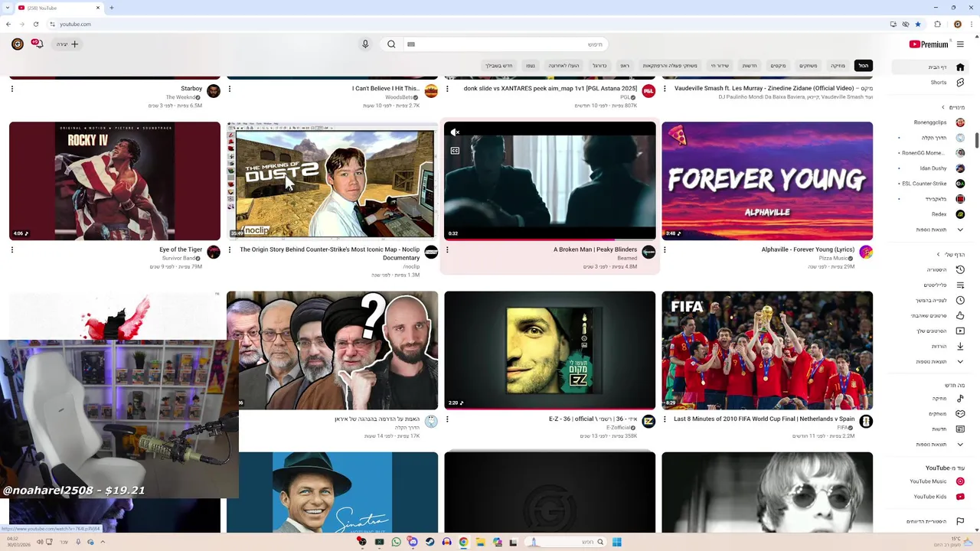
Task: Select the Football (כדורגל) filter chip
Action: [x=599, y=66]
